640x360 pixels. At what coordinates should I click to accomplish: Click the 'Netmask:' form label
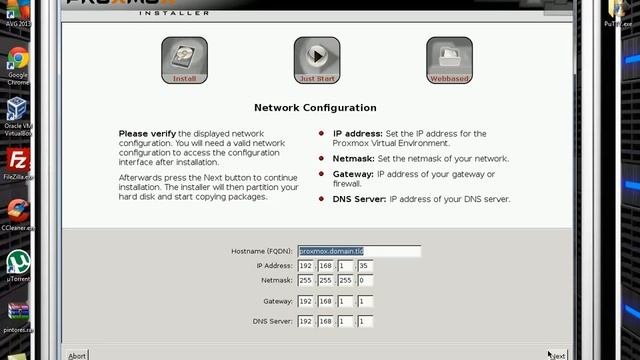[x=277, y=280]
